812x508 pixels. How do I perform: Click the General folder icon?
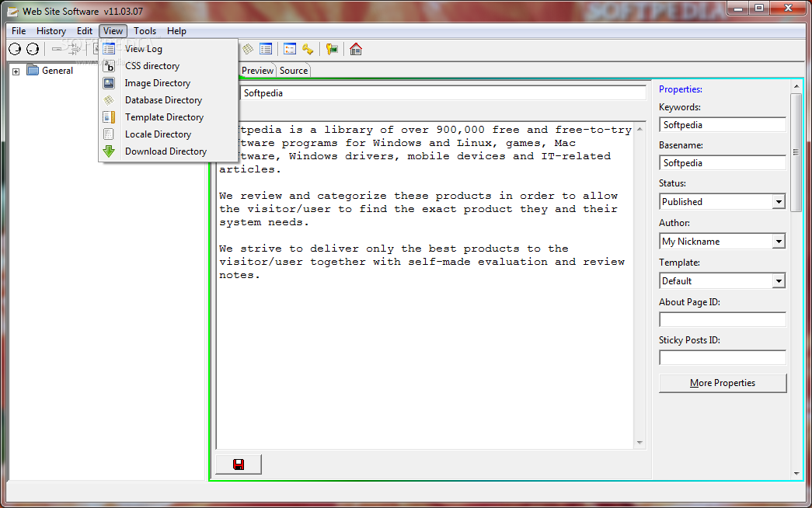click(33, 71)
